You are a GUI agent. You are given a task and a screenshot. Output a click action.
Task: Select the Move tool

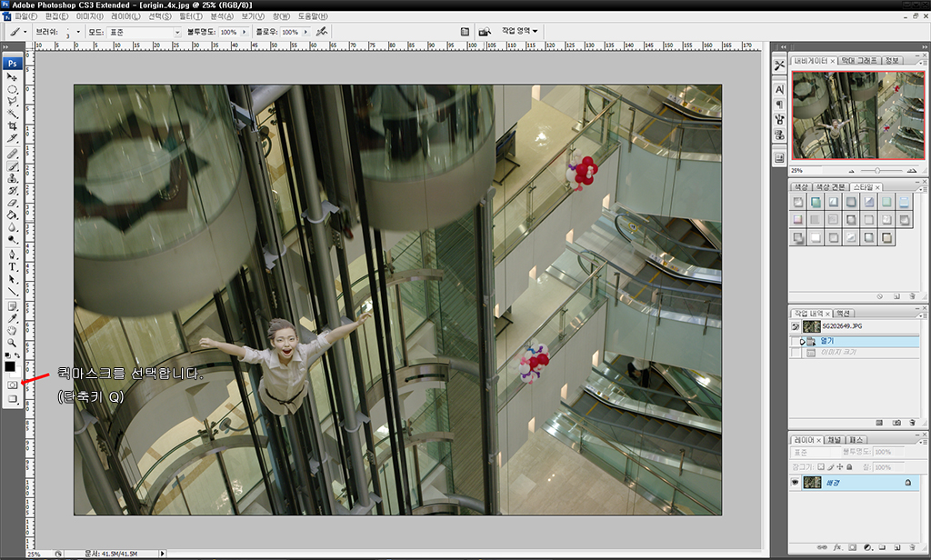12,77
